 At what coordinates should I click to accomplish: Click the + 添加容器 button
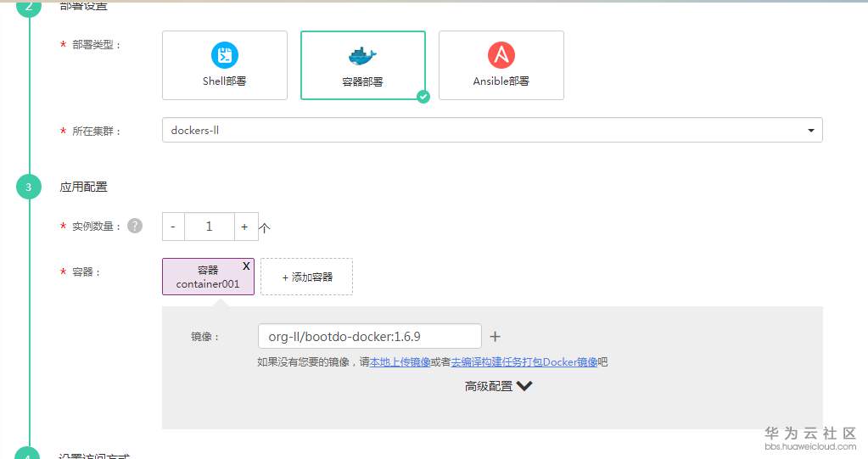306,277
